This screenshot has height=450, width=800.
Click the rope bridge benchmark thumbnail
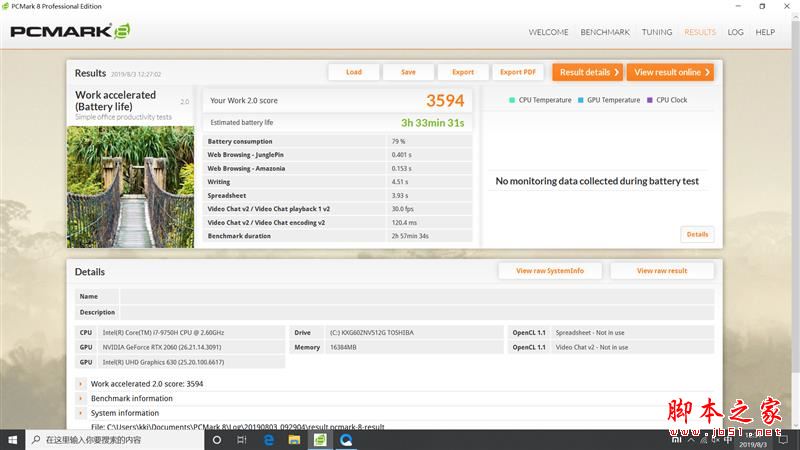[x=130, y=187]
